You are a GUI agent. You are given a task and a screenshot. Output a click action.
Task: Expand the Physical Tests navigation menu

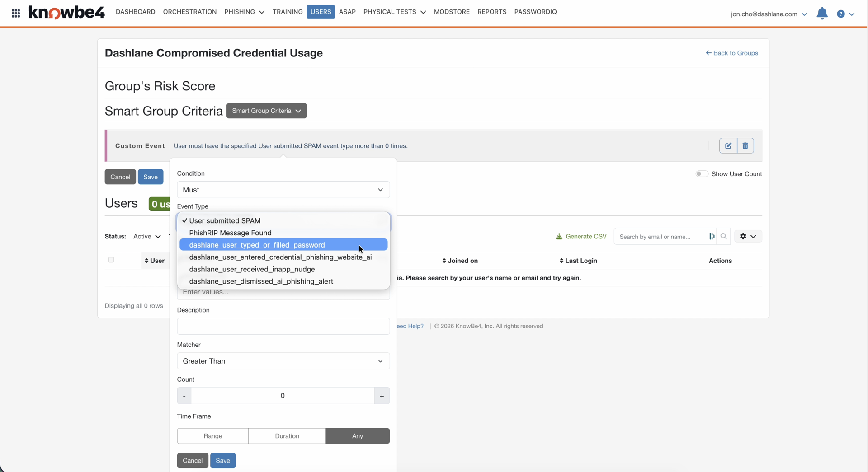[x=394, y=12]
